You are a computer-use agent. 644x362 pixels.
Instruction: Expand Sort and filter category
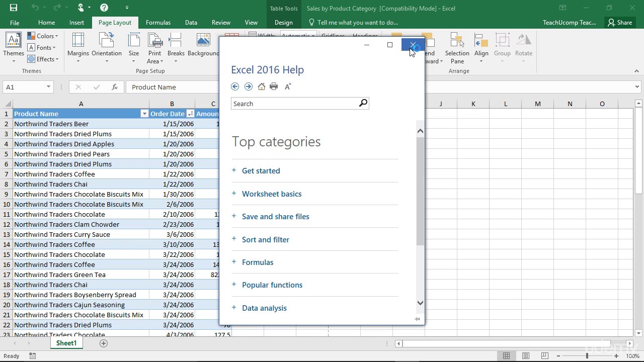(x=261, y=240)
